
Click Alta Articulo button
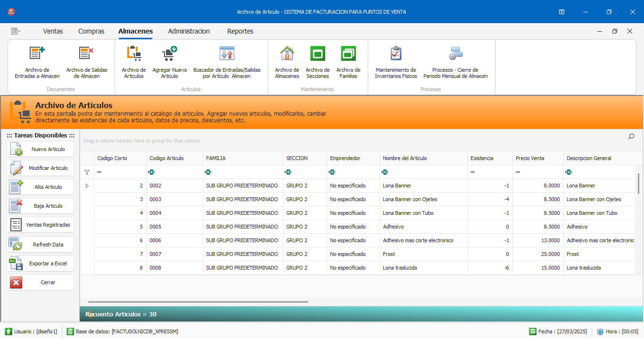(x=40, y=187)
